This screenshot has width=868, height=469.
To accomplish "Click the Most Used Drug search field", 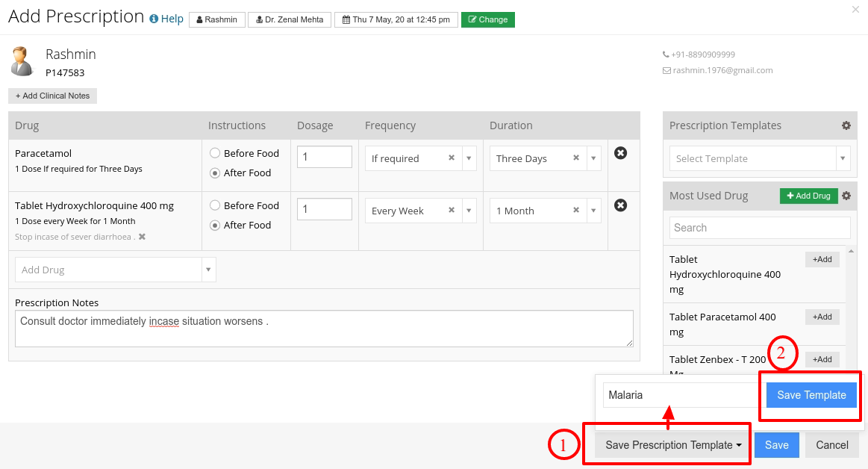I will point(760,228).
